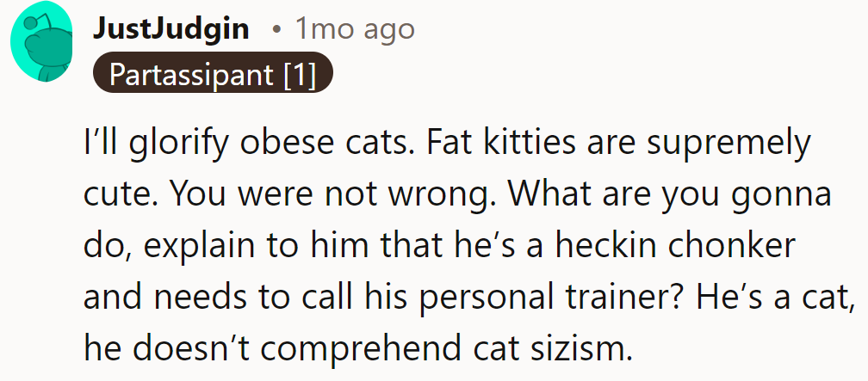Open the JustJudgin profile link
The height and width of the screenshot is (381, 868).
pos(170,29)
